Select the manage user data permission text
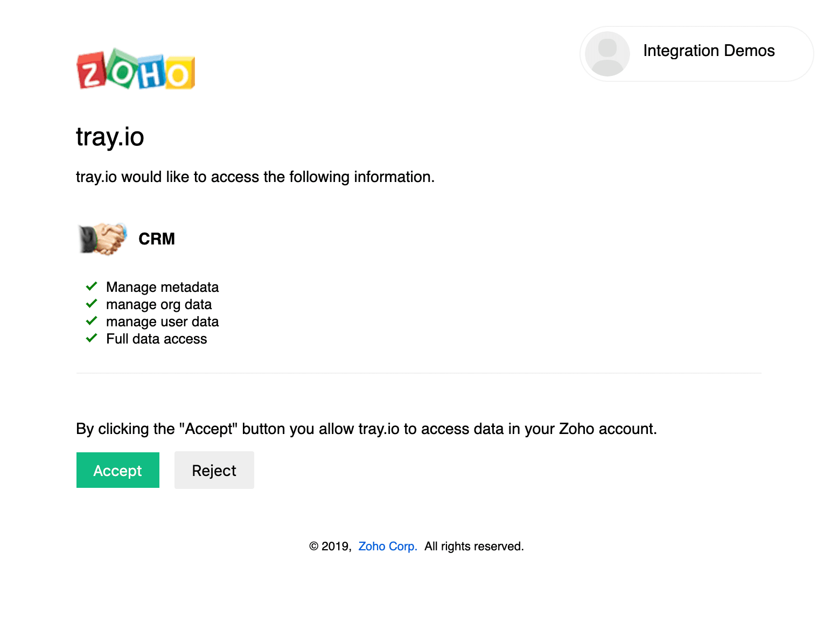This screenshot has width=838, height=644. click(162, 321)
